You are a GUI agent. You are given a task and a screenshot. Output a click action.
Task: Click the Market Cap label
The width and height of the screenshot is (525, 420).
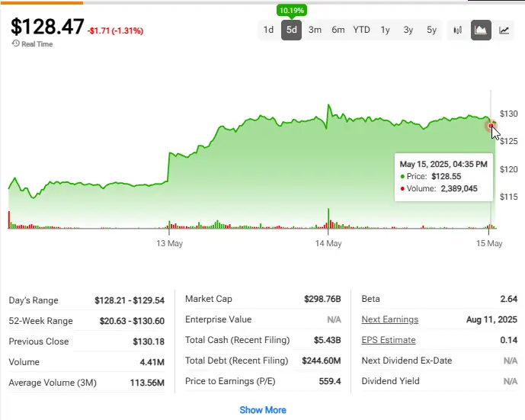pos(209,299)
